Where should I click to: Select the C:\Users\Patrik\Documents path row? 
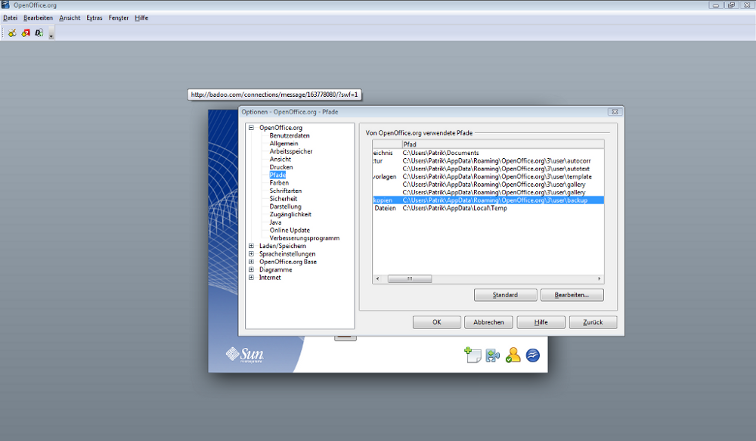click(x=488, y=153)
